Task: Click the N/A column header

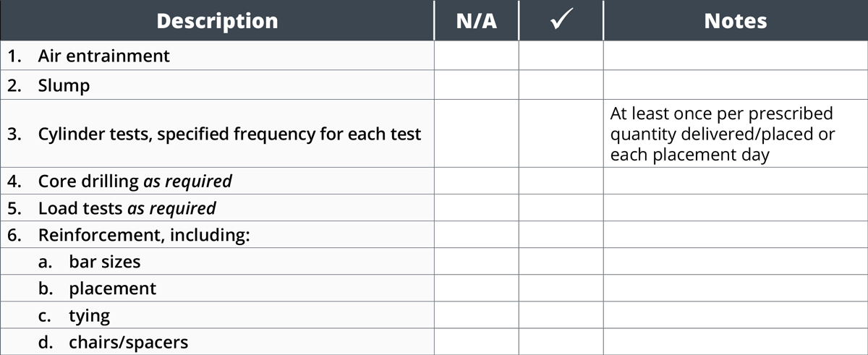Action: tap(477, 20)
